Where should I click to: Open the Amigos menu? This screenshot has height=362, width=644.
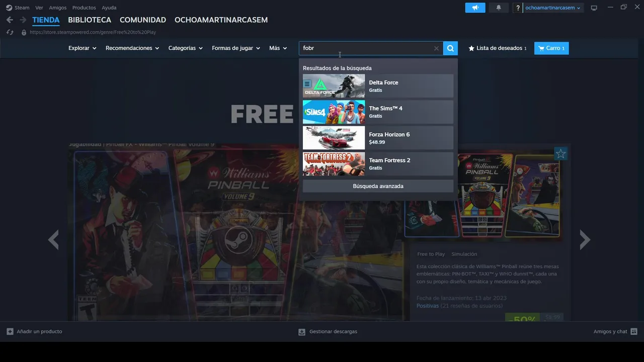(x=58, y=8)
